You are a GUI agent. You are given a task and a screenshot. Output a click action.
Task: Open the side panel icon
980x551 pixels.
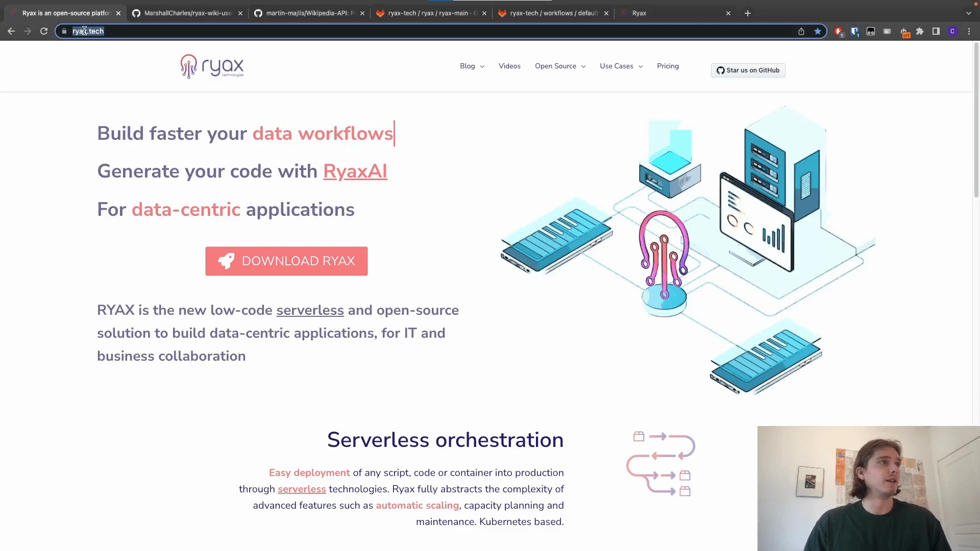(x=936, y=31)
